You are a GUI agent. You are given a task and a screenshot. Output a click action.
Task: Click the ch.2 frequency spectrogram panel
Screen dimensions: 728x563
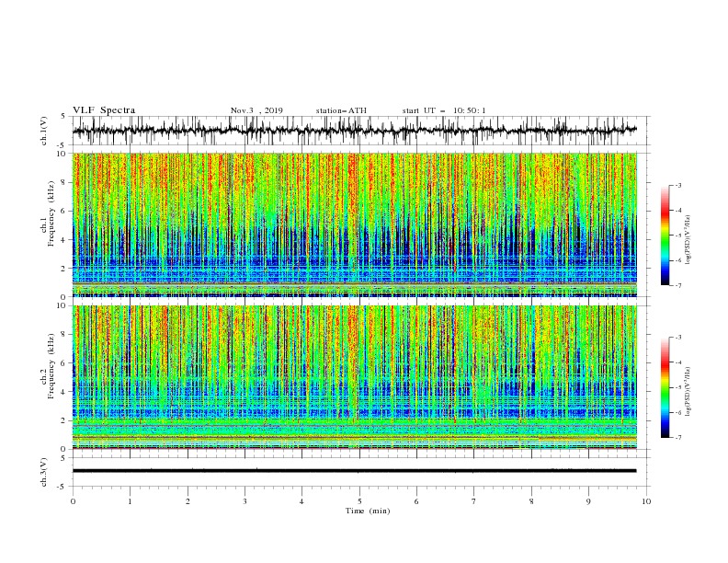click(354, 377)
